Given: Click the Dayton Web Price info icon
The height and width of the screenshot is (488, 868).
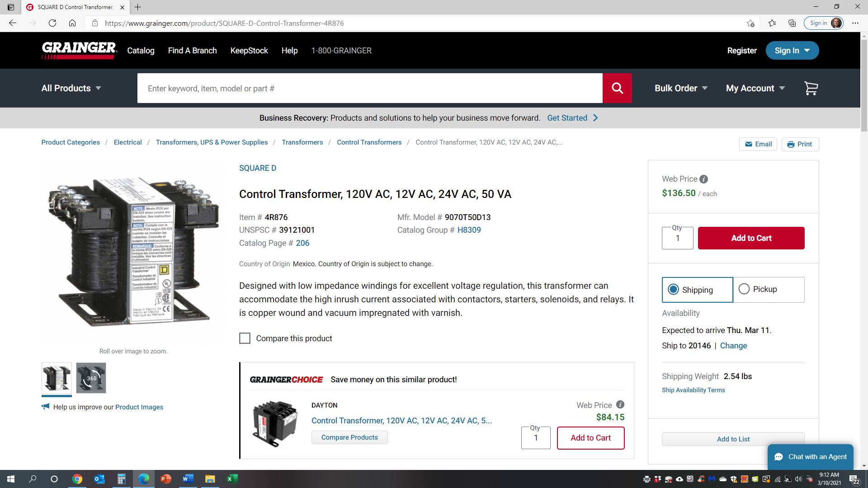Looking at the screenshot, I should click(x=620, y=405).
